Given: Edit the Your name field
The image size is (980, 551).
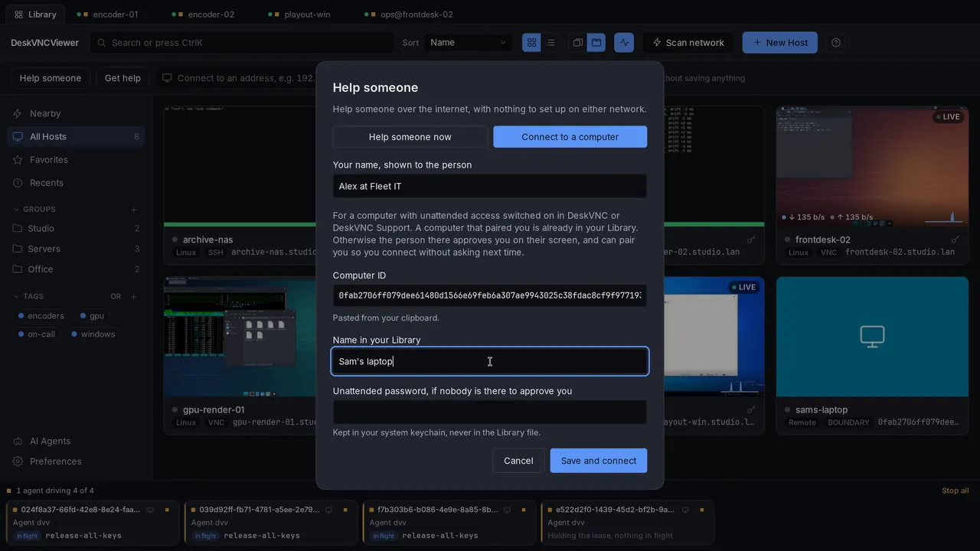Looking at the screenshot, I should pyautogui.click(x=490, y=186).
